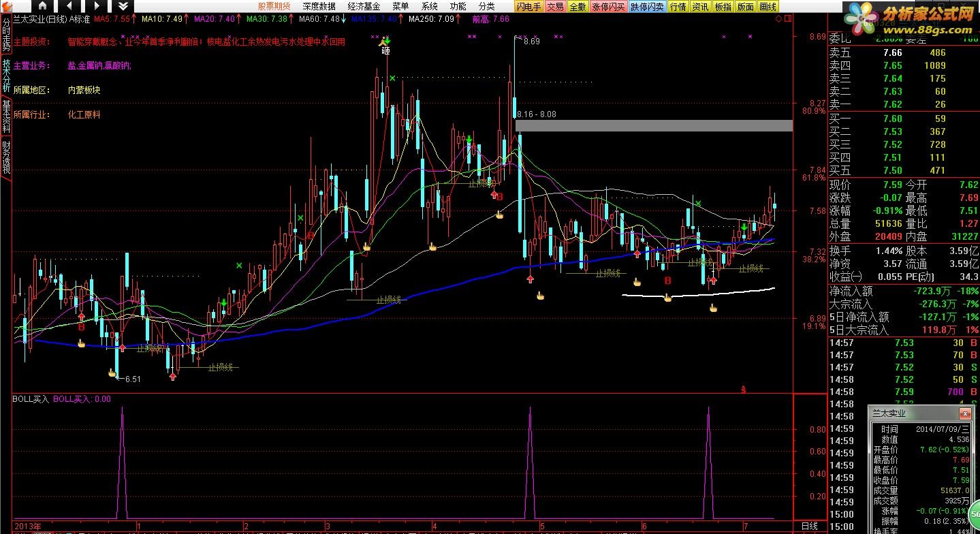Viewport: 980px width, 534px height.
Task: Click the BOLL买入 sub-indicator label
Action: (x=31, y=399)
